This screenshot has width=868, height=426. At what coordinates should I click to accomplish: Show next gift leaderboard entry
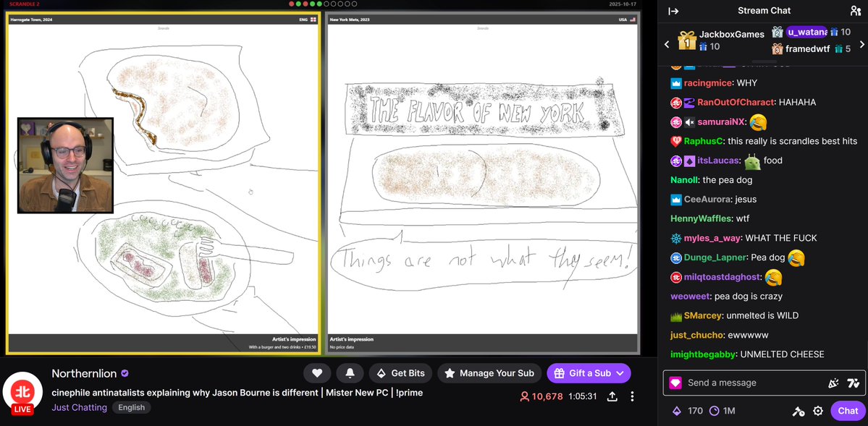[862, 44]
